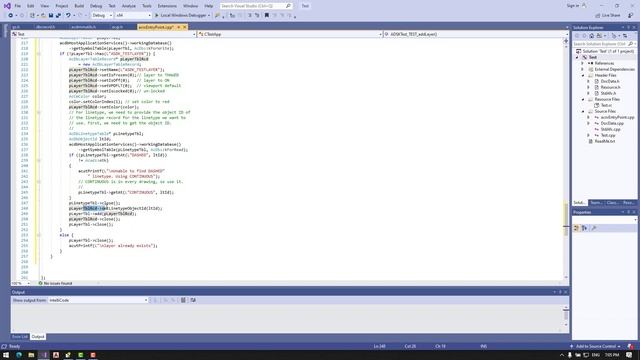Screen dimensions: 640x360
Task: Select Test.rc in Solution Explorer
Action: tap(606, 105)
